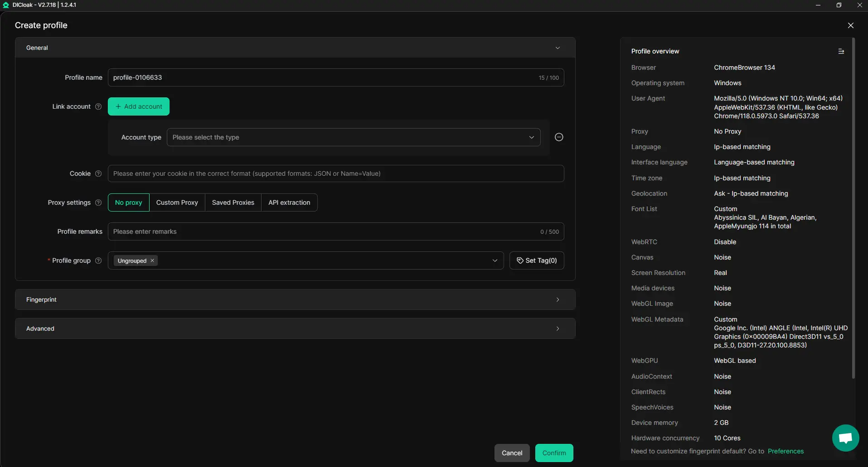Select the API extraction tab
This screenshot has width=868, height=467.
click(x=289, y=202)
